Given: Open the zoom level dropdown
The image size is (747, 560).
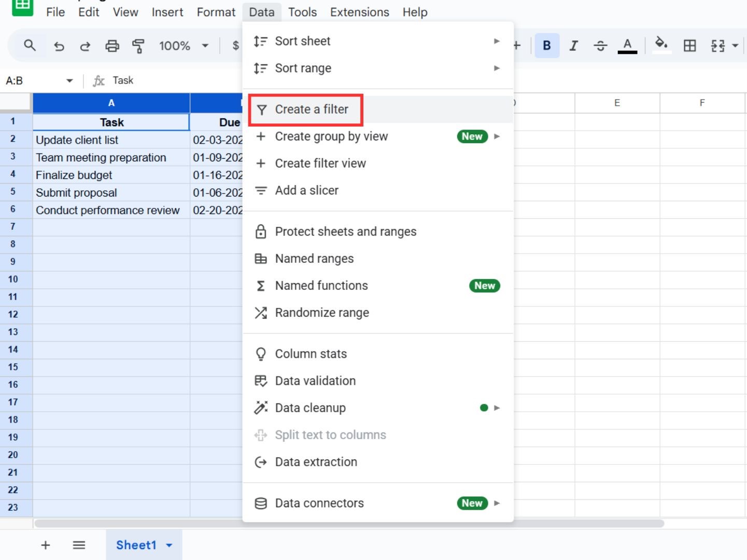Looking at the screenshot, I should [184, 46].
